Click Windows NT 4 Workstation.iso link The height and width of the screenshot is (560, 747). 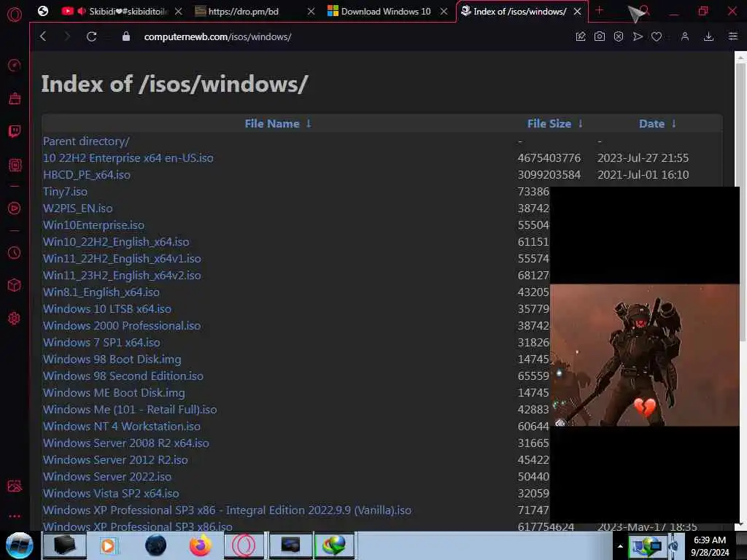point(122,426)
